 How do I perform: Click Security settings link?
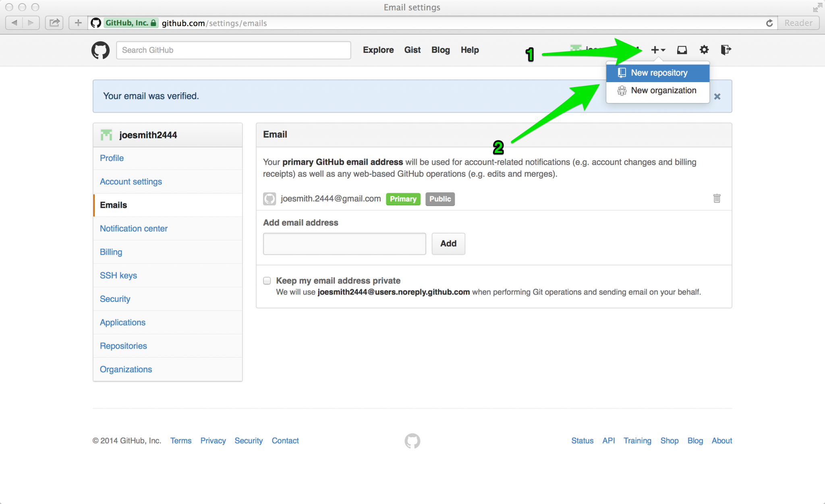coord(115,299)
